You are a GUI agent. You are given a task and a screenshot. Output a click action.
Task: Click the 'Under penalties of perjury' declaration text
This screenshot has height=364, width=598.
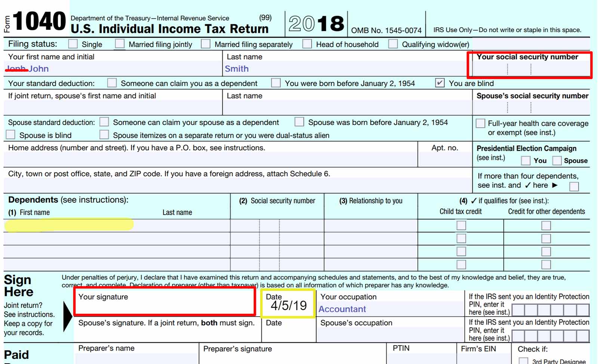point(314,281)
